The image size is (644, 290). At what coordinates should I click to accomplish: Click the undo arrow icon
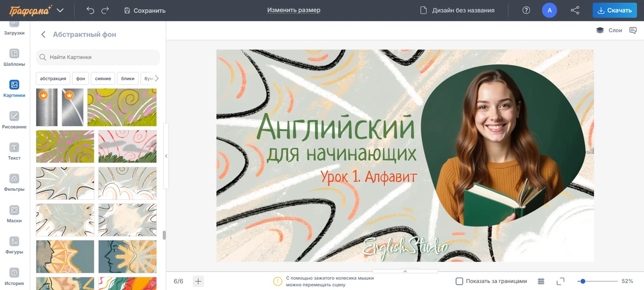[x=90, y=10]
